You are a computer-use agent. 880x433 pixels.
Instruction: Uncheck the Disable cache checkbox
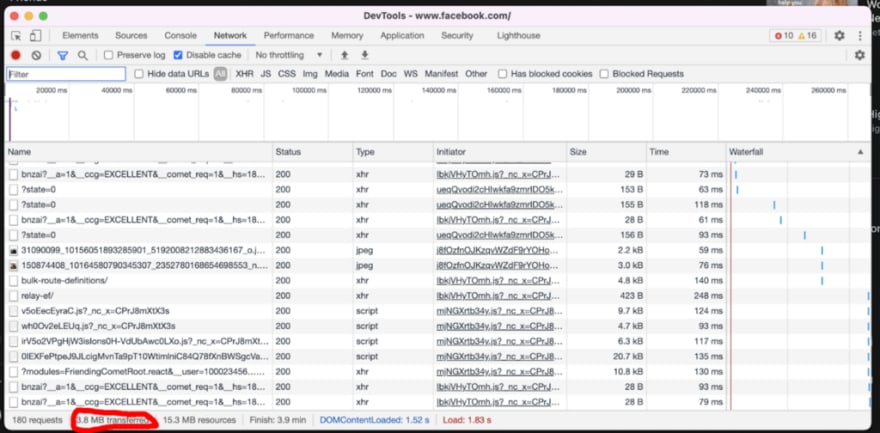click(x=179, y=55)
